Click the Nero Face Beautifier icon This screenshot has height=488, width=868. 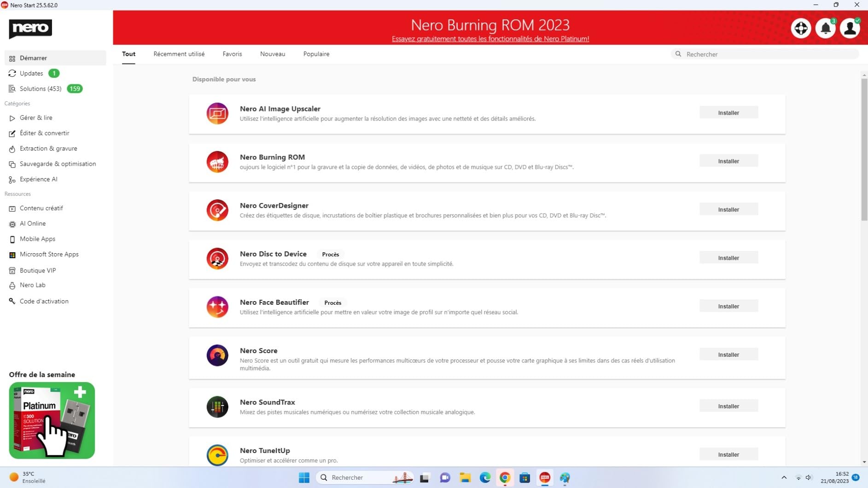(x=217, y=307)
